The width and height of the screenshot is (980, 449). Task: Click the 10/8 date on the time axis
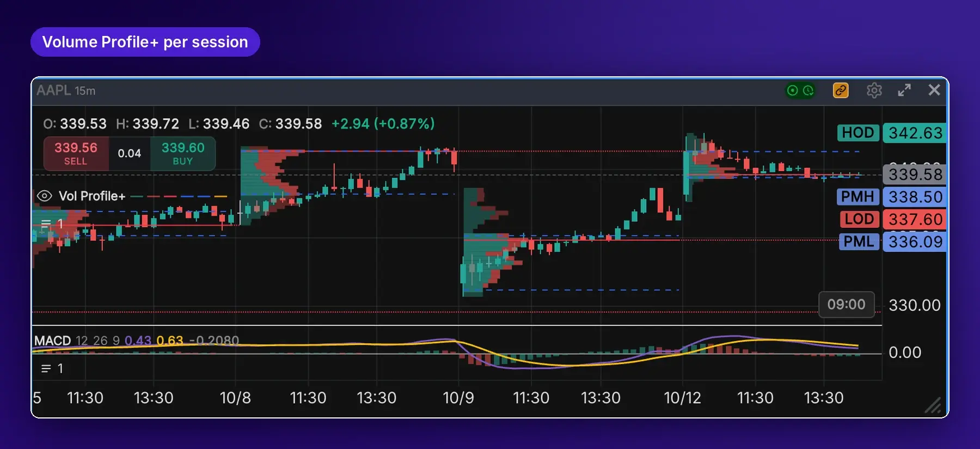coord(235,398)
